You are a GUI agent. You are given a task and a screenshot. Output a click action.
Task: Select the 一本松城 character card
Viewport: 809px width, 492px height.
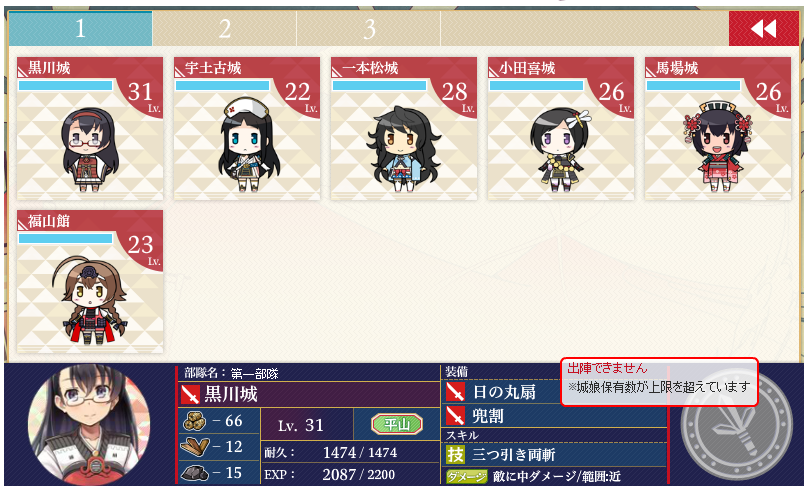tap(403, 128)
